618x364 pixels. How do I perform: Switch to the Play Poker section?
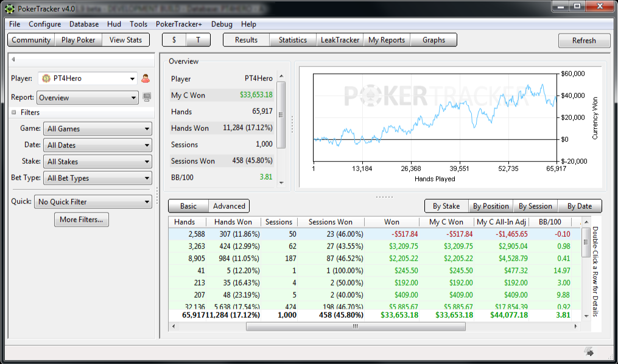coord(78,40)
